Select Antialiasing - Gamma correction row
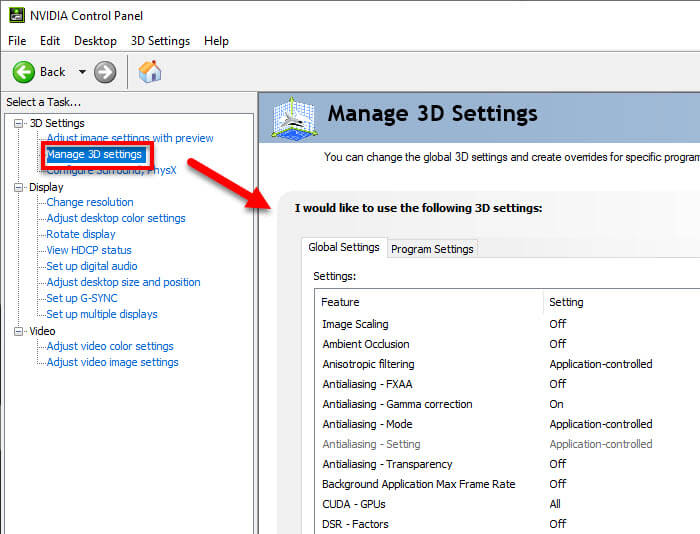The image size is (700, 534). [x=507, y=405]
